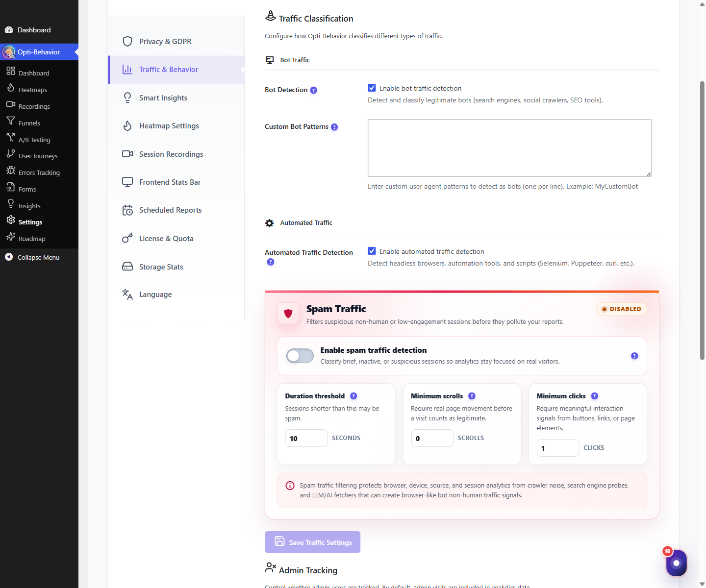The image size is (706, 588).
Task: Open top-level WordPress Dashboard link
Action: 39,30
